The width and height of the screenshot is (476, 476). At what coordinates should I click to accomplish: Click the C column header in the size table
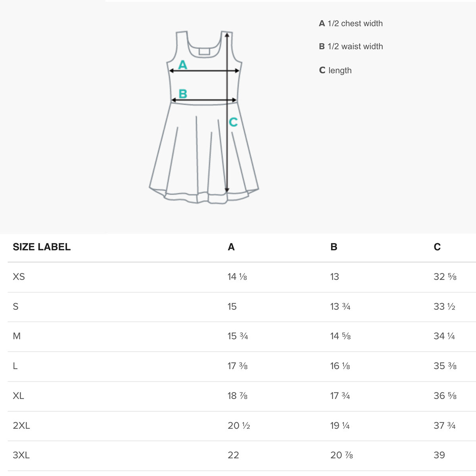tap(437, 247)
